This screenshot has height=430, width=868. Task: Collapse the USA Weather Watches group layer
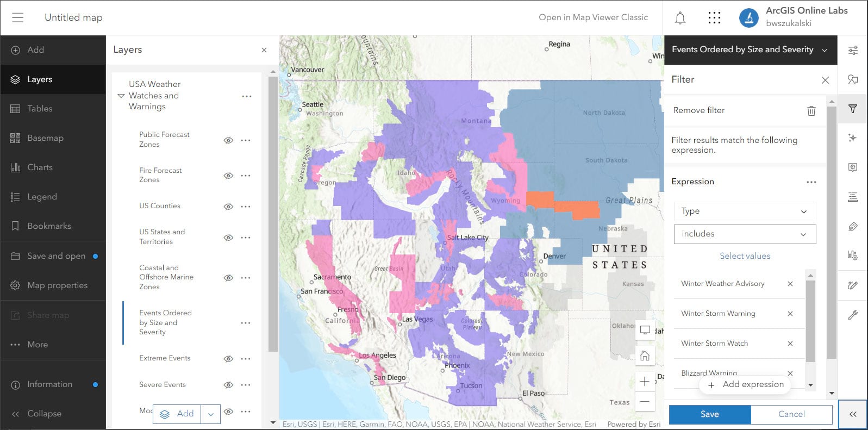(121, 96)
